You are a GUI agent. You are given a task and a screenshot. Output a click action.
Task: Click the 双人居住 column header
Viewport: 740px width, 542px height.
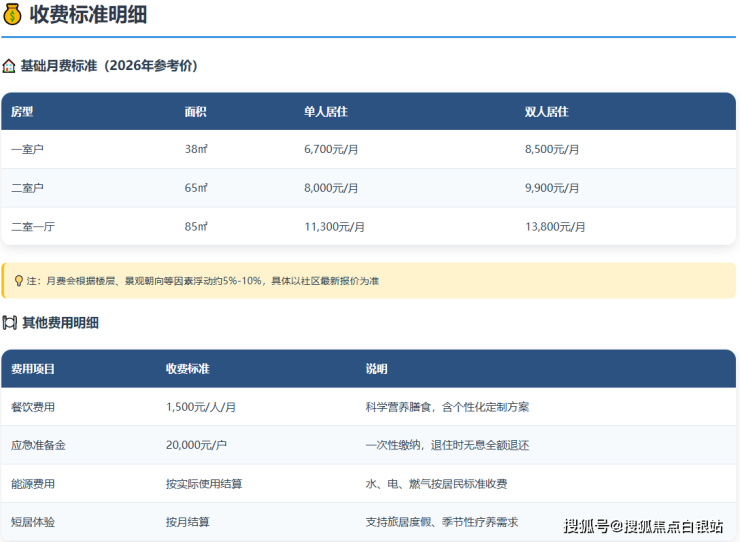click(x=546, y=112)
